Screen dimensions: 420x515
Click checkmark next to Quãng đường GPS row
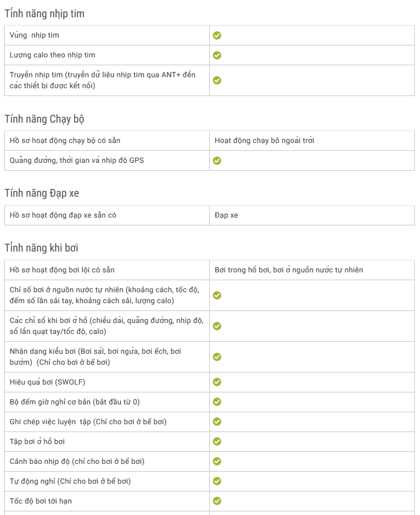(x=217, y=161)
